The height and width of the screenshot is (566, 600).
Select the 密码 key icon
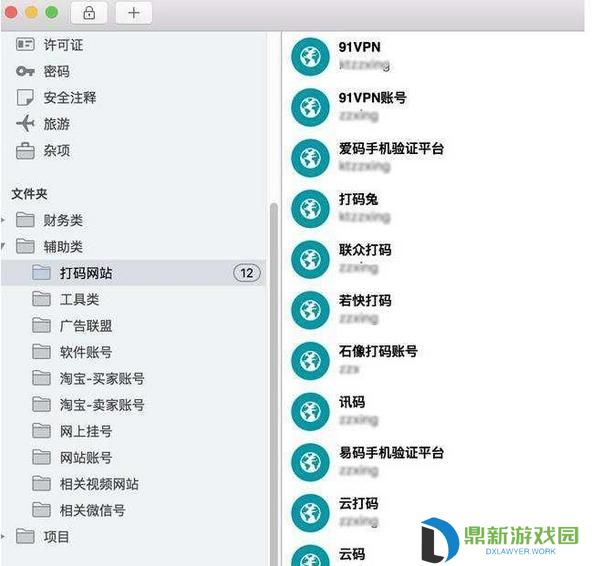pos(25,71)
